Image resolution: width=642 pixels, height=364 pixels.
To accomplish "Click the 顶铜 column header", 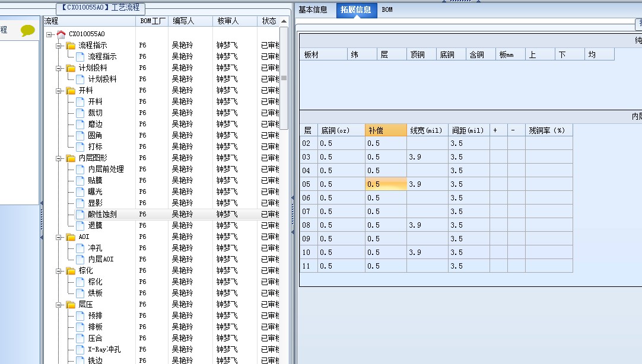I will tap(421, 55).
